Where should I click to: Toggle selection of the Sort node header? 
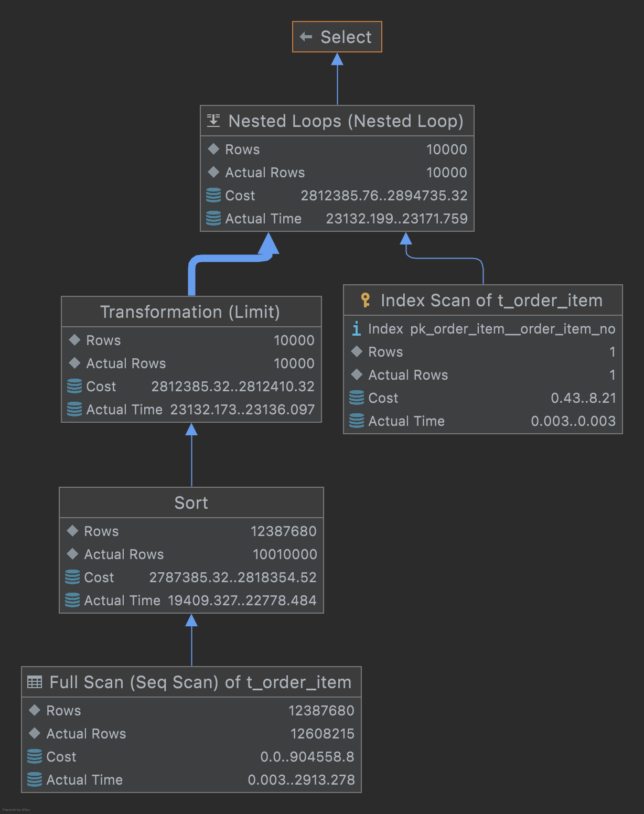pyautogui.click(x=191, y=502)
